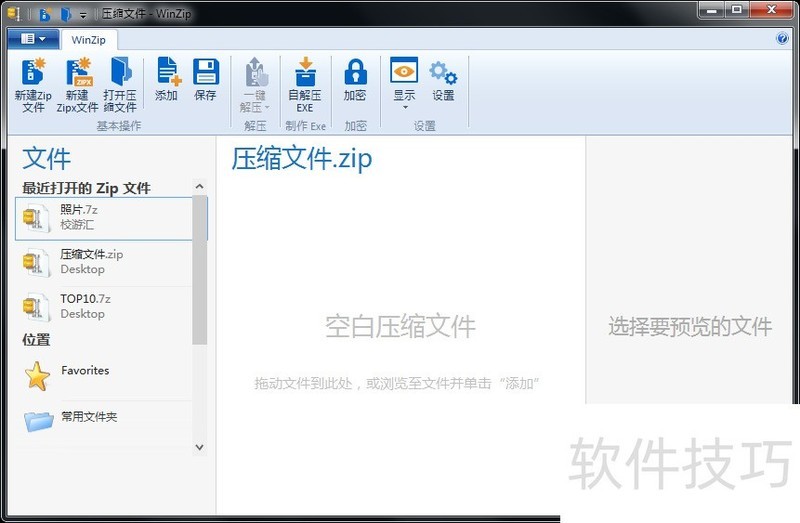Open the Favorites location
Image resolution: width=800 pixels, height=523 pixels.
click(x=105, y=376)
